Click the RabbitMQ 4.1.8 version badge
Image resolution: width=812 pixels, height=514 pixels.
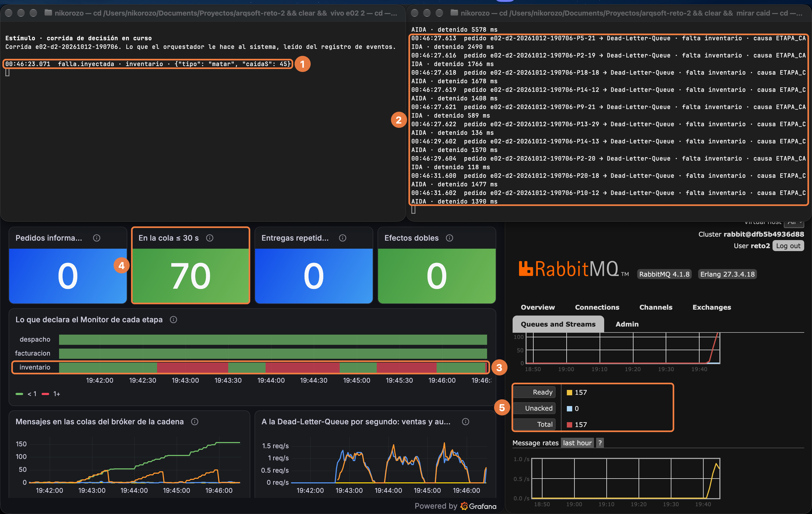664,274
